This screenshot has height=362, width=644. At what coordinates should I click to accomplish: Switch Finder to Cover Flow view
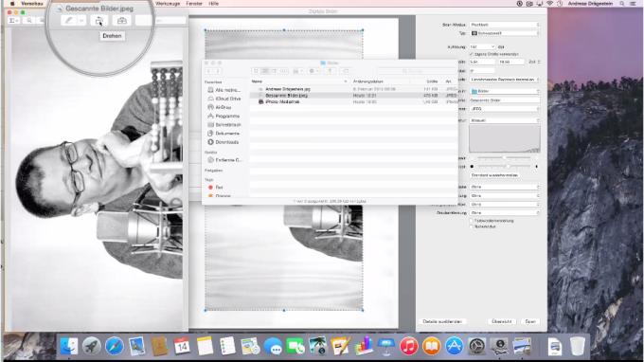click(x=283, y=71)
